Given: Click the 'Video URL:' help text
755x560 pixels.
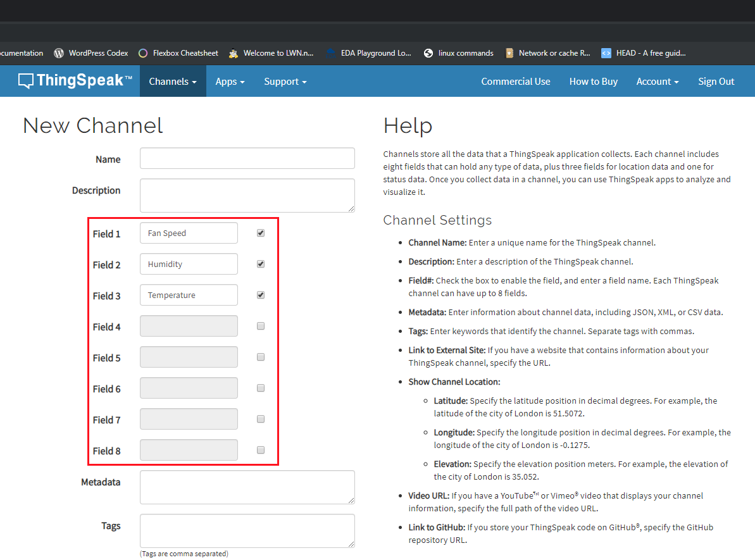Looking at the screenshot, I should (429, 495).
